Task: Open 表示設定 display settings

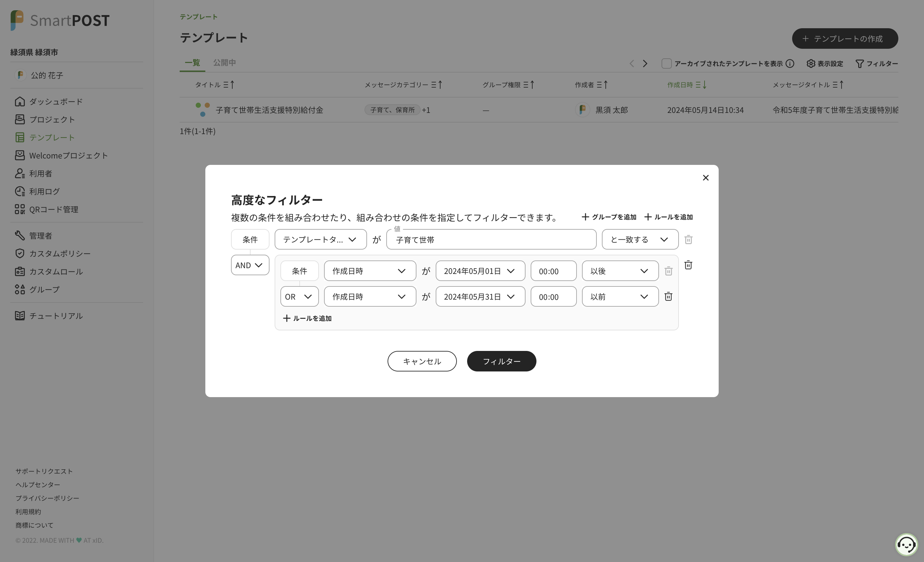Action: 825,64
